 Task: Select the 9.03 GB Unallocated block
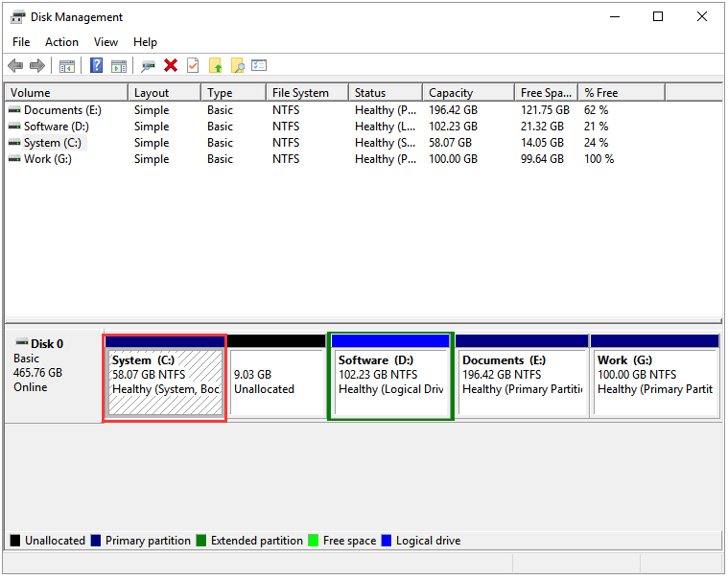click(277, 378)
